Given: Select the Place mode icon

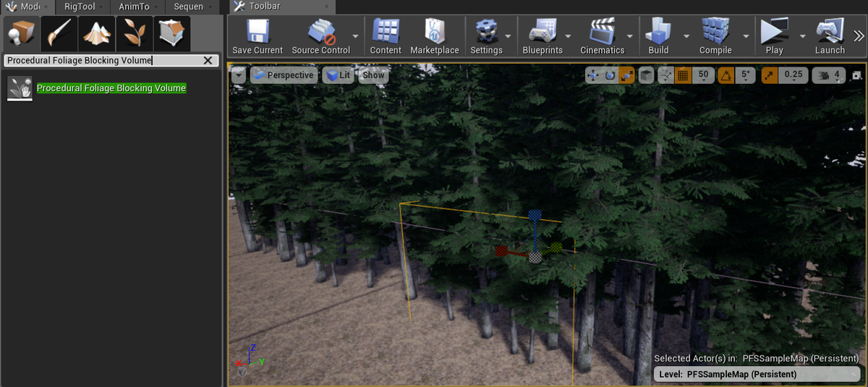Looking at the screenshot, I should (x=22, y=33).
